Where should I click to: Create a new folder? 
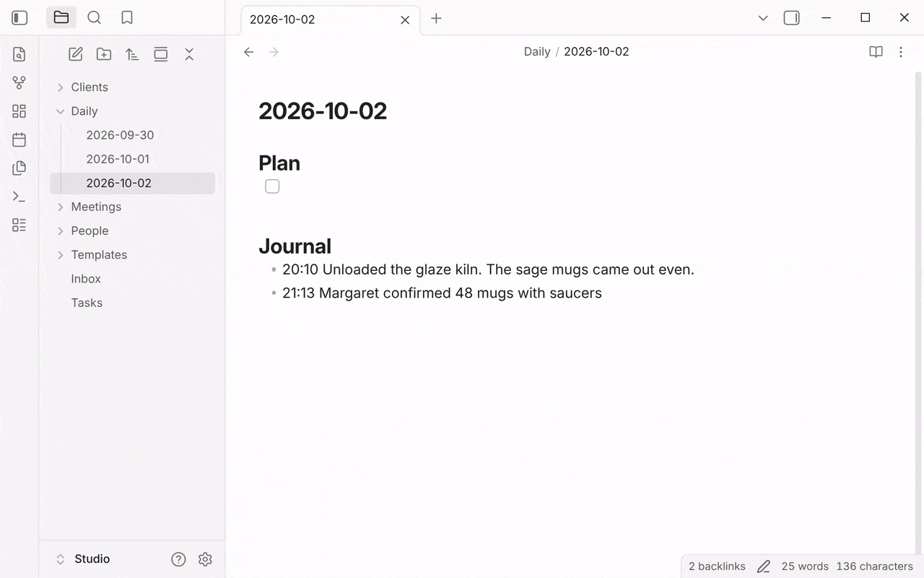click(x=104, y=54)
